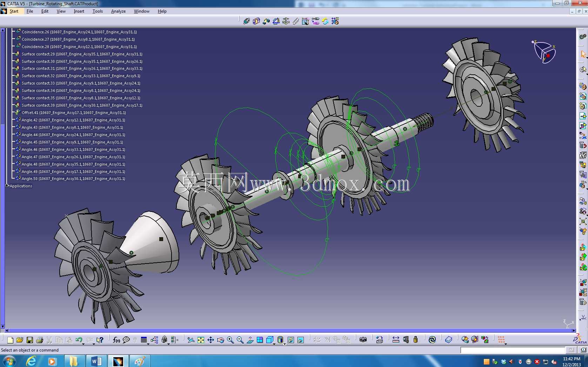Open the Insert menu
Image resolution: width=588 pixels, height=367 pixels.
pyautogui.click(x=79, y=11)
